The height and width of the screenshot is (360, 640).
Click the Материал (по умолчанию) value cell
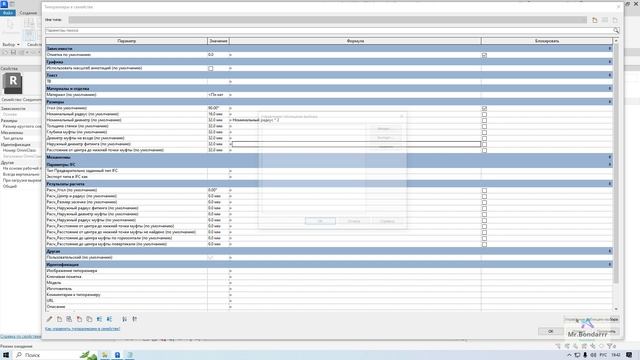(x=218, y=95)
